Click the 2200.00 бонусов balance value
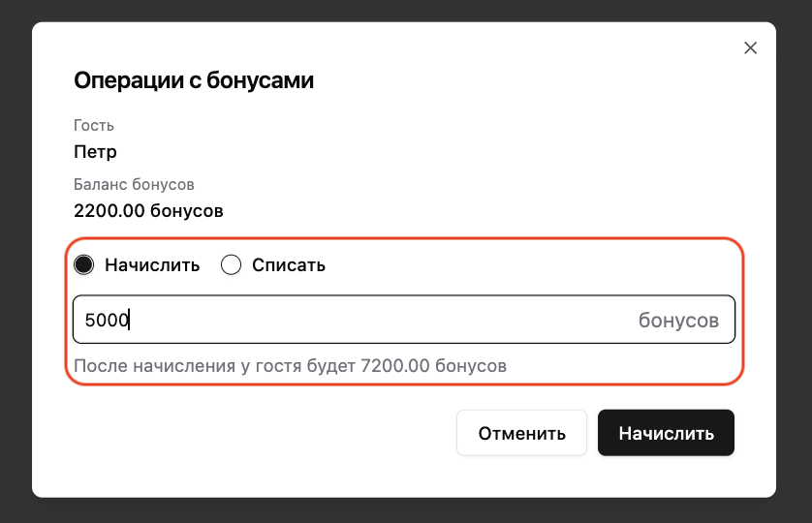 [148, 211]
